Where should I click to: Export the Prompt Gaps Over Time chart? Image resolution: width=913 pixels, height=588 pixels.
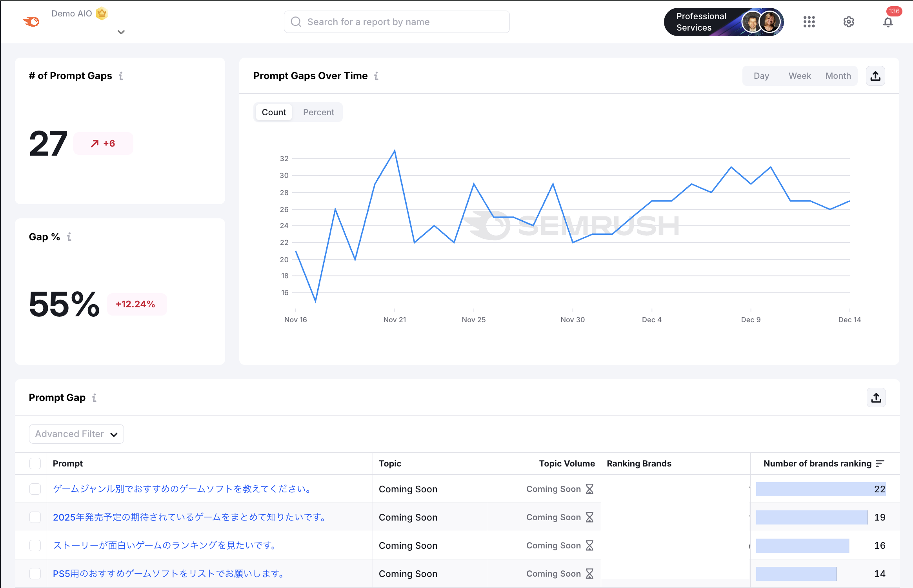click(875, 76)
